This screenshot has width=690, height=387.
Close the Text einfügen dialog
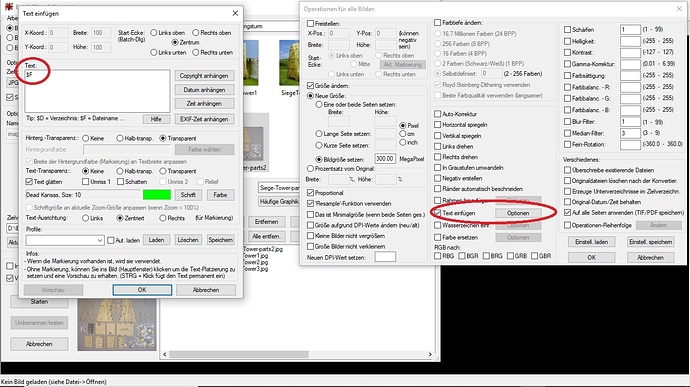235,13
